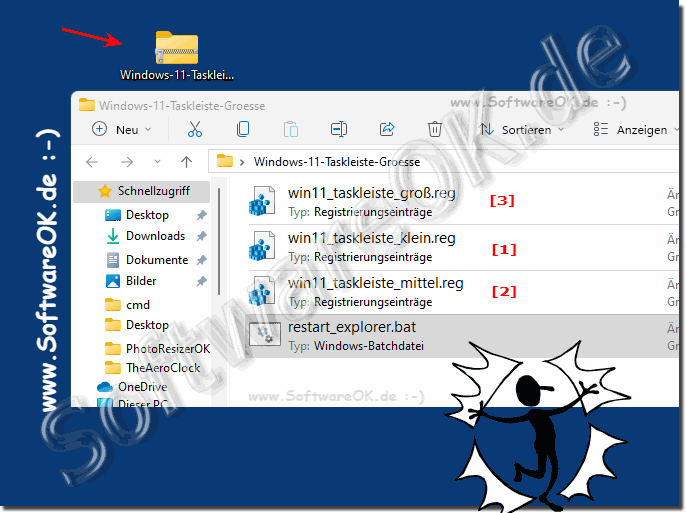Click the win11_taskleiste_groß.reg registry icon
Image resolution: width=686 pixels, height=513 pixels.
(x=262, y=201)
